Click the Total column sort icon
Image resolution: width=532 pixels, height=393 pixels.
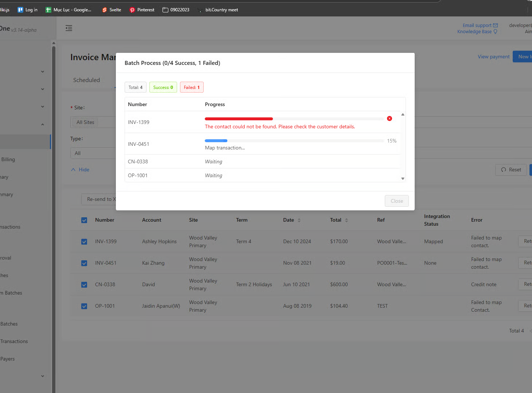(347, 220)
